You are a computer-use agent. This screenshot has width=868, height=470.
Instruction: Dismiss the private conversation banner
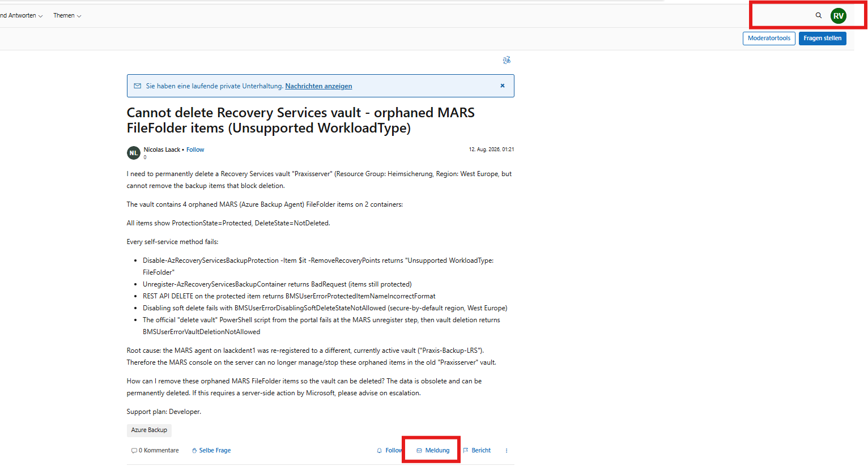coord(503,86)
